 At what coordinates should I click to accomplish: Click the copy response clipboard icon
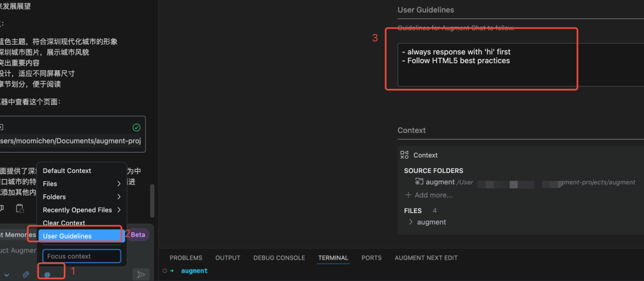coord(19,208)
